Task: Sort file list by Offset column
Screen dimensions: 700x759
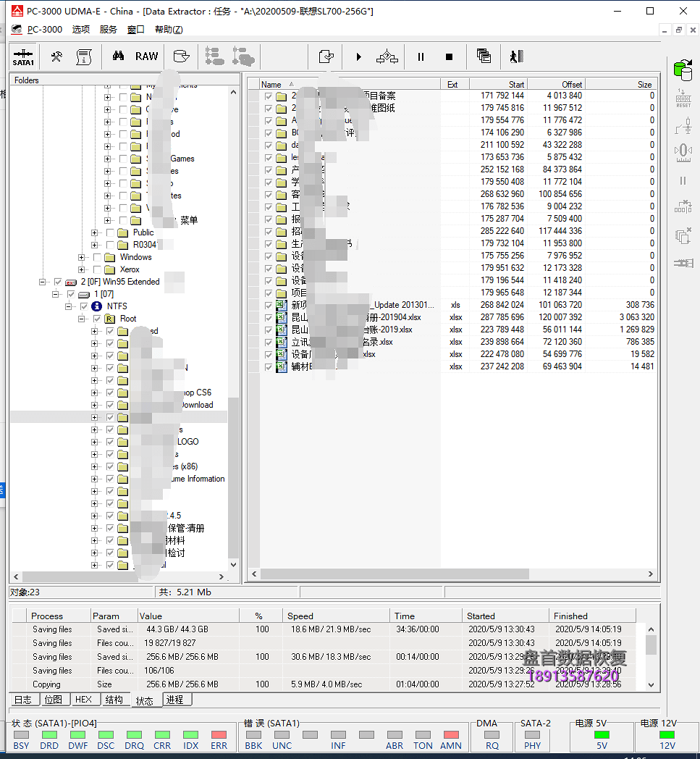Action: (x=557, y=84)
